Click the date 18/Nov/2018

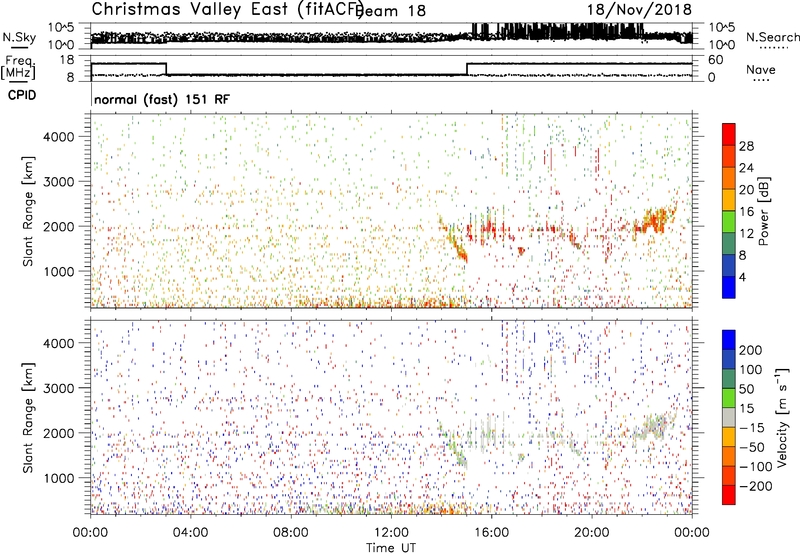point(639,9)
